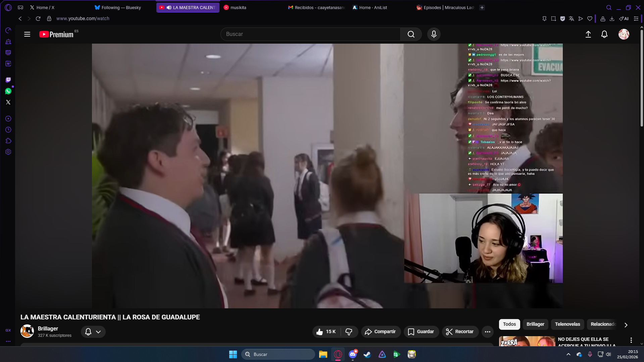Select the Telenovelas filter chip
This screenshot has height=362, width=644.
tap(567, 324)
